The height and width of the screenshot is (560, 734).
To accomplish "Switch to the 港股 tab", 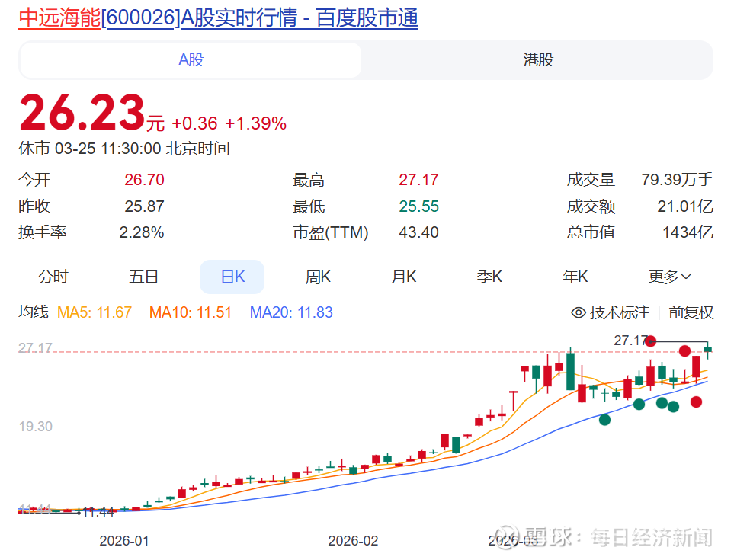I will point(538,60).
